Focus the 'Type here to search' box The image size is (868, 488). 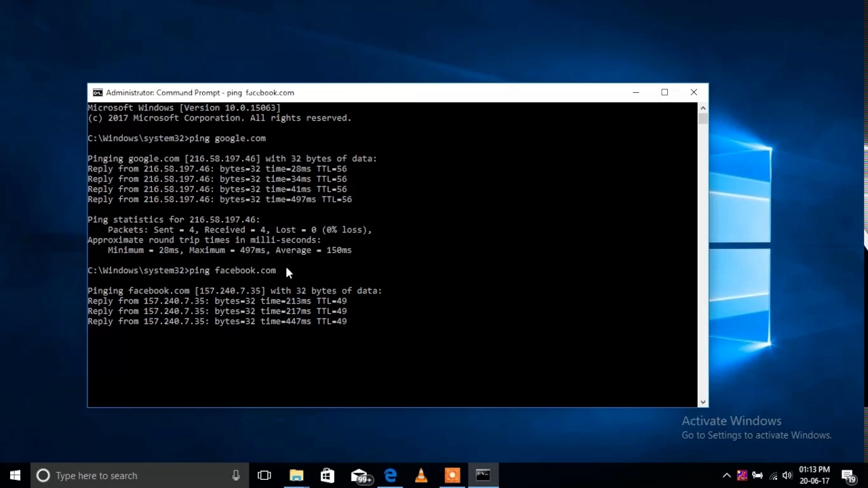tap(140, 476)
